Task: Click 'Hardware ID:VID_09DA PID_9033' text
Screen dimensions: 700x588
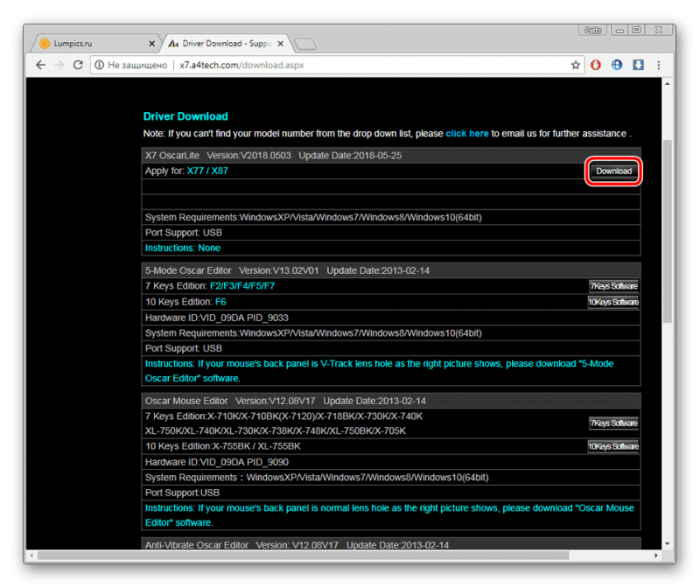Action: pos(216,318)
